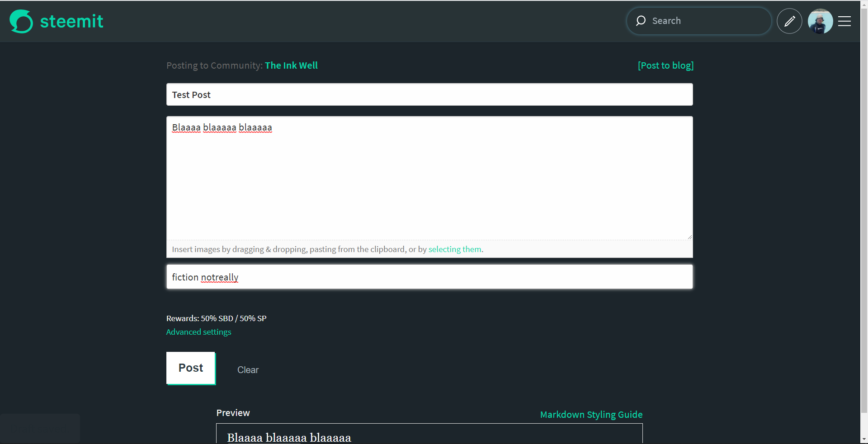Open the user profile avatar
The height and width of the screenshot is (444, 868).
820,21
